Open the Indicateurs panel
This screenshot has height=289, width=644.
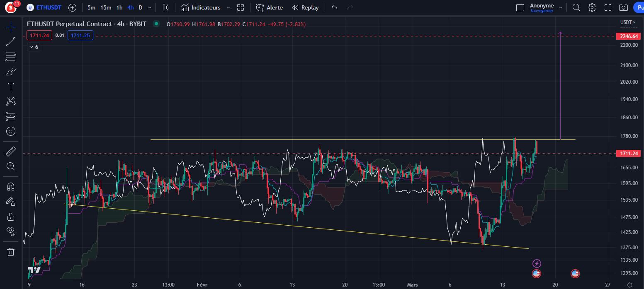[x=201, y=7]
